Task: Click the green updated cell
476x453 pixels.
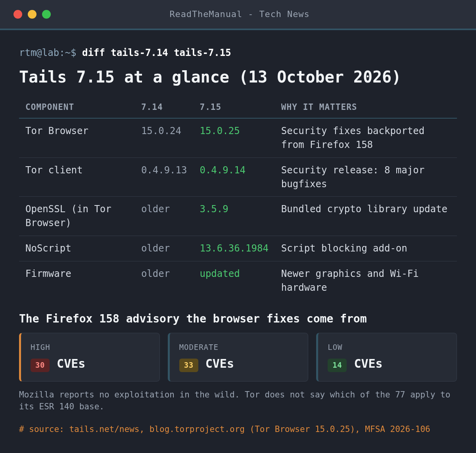Action: click(220, 274)
